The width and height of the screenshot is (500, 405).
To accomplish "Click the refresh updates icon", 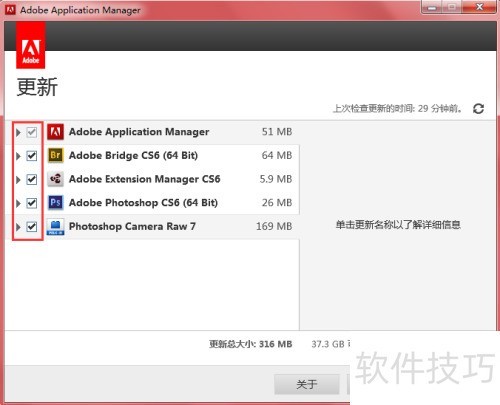I will [478, 108].
